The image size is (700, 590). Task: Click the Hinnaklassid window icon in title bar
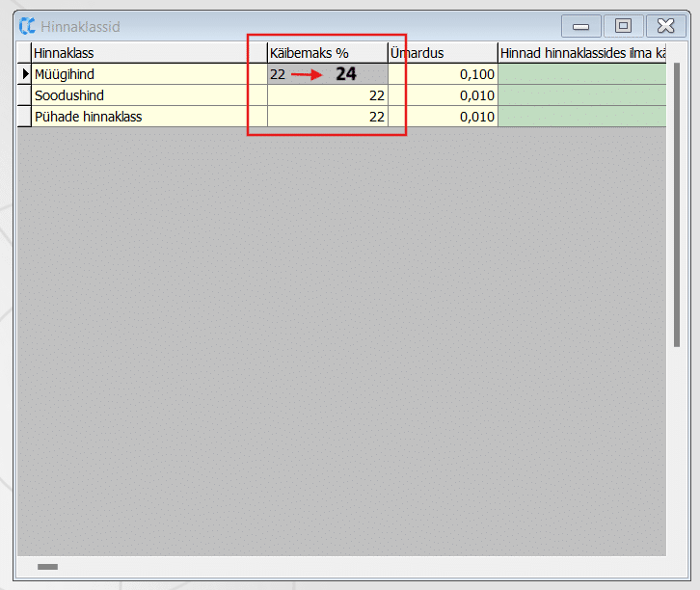[x=27, y=26]
